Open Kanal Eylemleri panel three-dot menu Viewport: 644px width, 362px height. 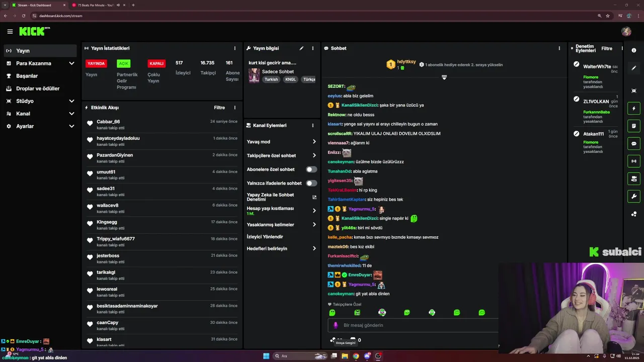point(312,126)
